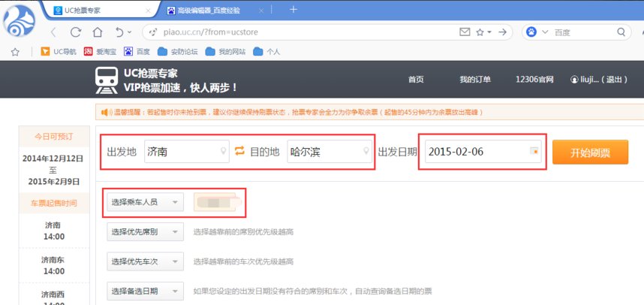Click the liuji... account user link
The image size is (644, 305).
[x=585, y=80]
